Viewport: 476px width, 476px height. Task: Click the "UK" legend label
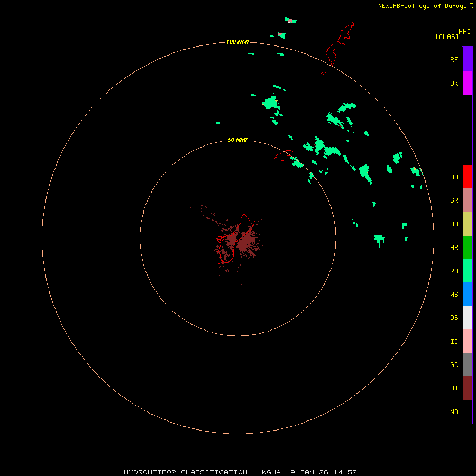[454, 83]
